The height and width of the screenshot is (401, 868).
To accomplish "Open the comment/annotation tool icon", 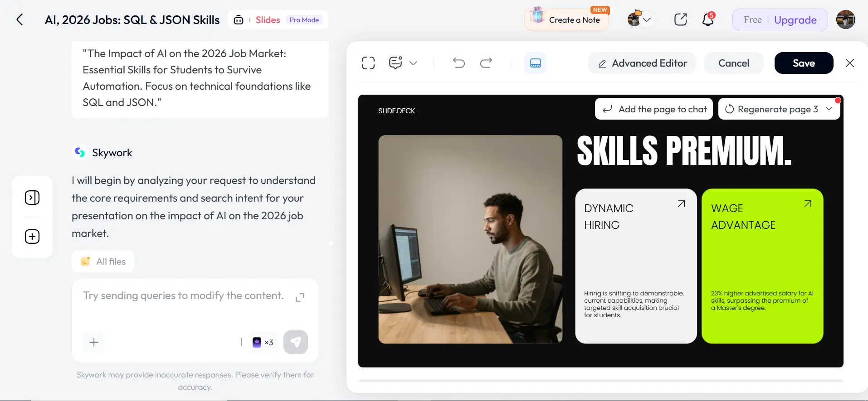I will (395, 63).
